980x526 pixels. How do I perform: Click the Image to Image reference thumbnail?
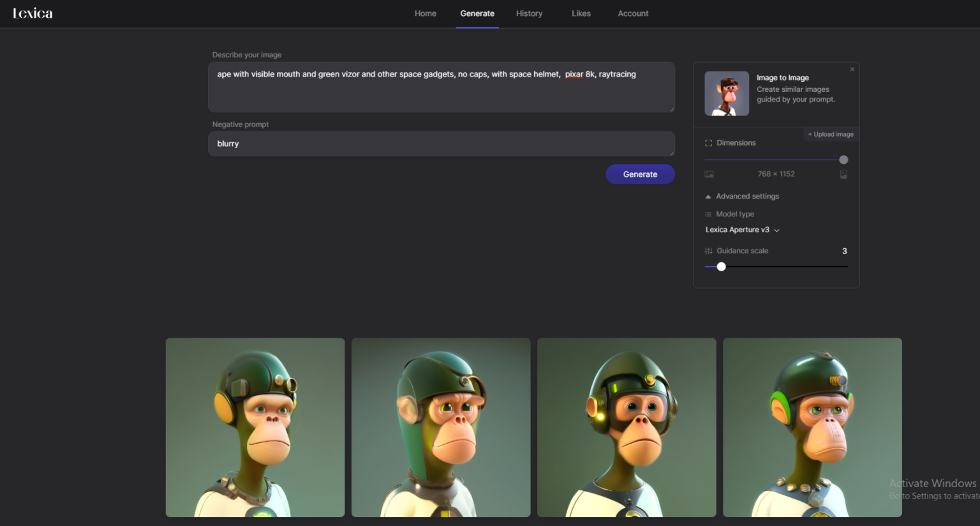[726, 93]
